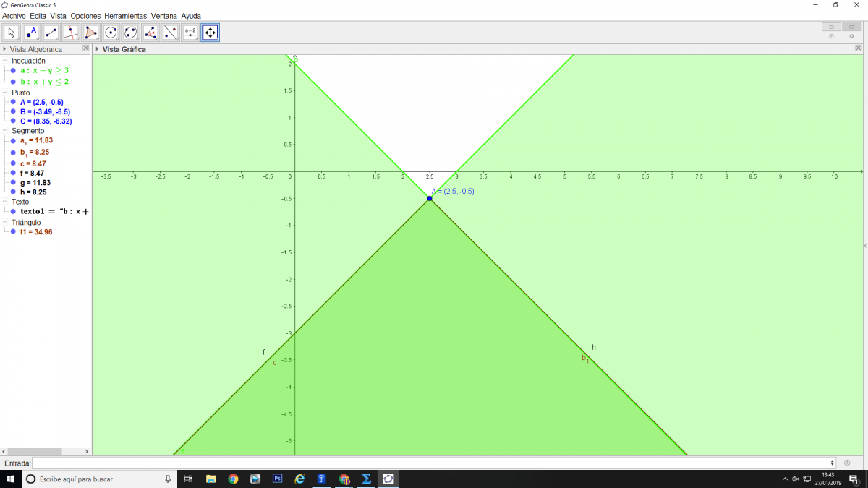Screen dimensions: 868x488
Task: Open the Opciones menu
Action: pos(85,16)
